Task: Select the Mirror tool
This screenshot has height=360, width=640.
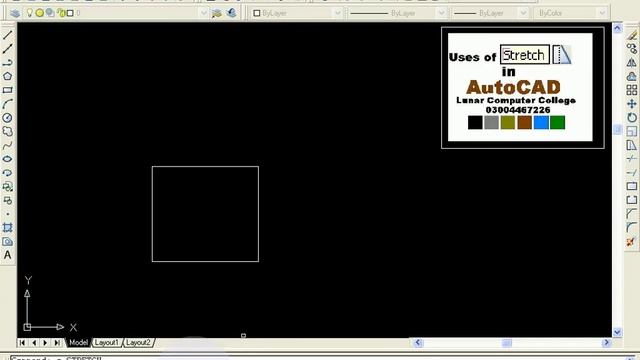Action: tap(631, 63)
